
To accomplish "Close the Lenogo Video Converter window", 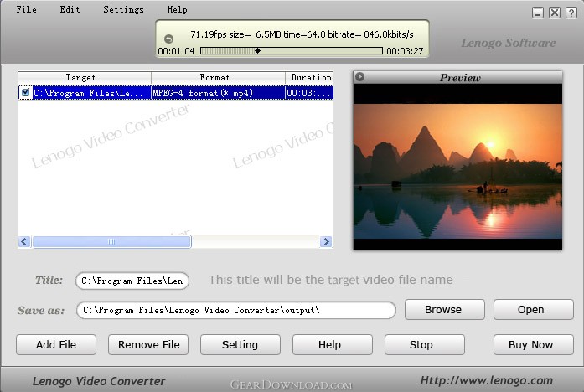I will click(x=571, y=13).
